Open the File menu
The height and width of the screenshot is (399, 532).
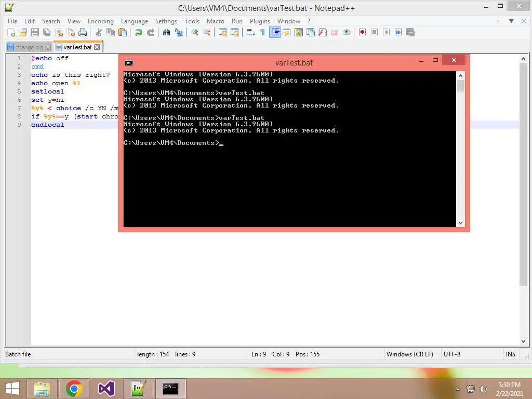pos(12,21)
